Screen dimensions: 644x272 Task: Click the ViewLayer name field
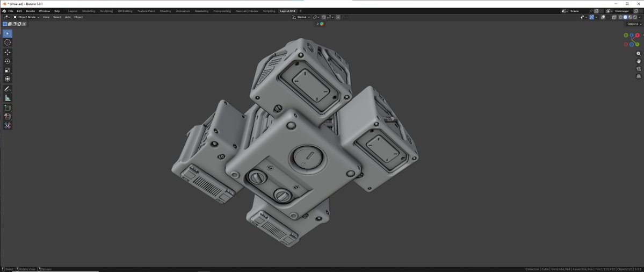622,11
